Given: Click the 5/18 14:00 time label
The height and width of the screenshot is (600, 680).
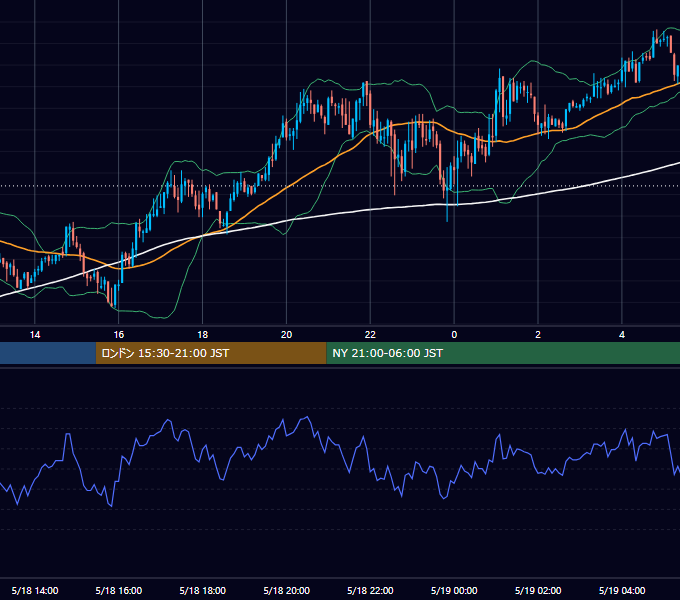Looking at the screenshot, I should click(35, 590).
